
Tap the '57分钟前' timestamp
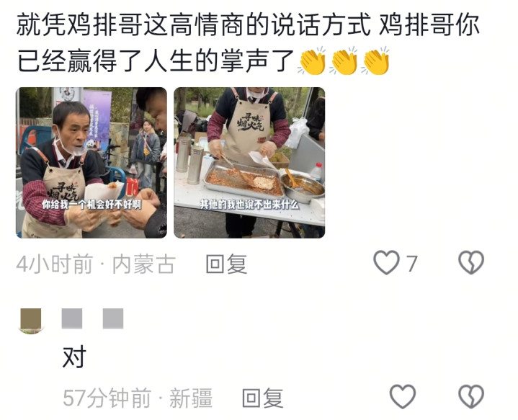click(x=107, y=398)
